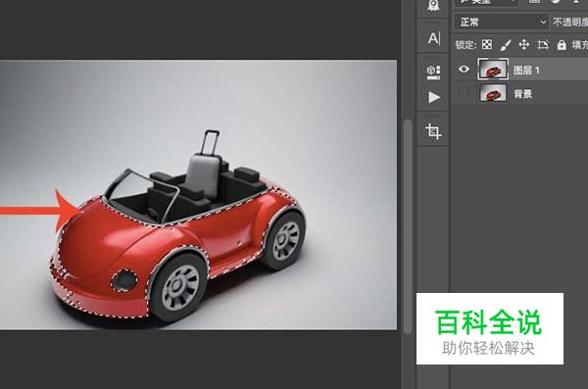The width and height of the screenshot is (588, 389).
Task: Select the 图层 1 layer thumbnail
Action: 493,69
